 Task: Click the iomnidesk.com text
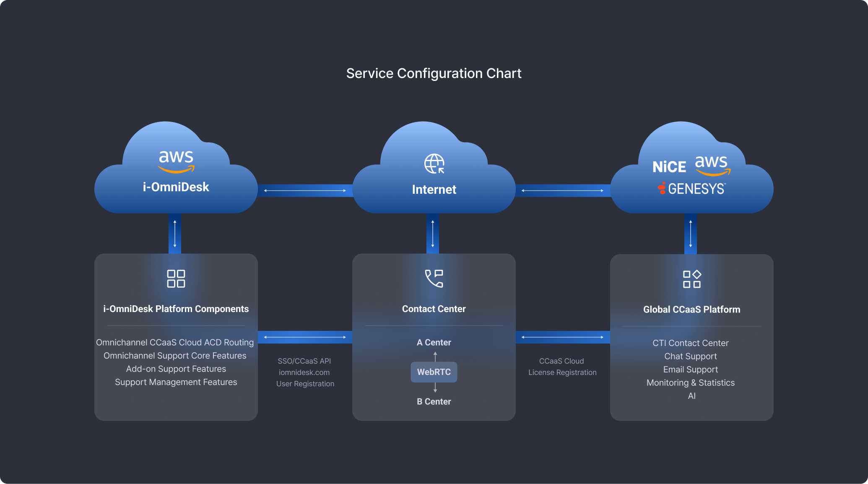pos(304,372)
